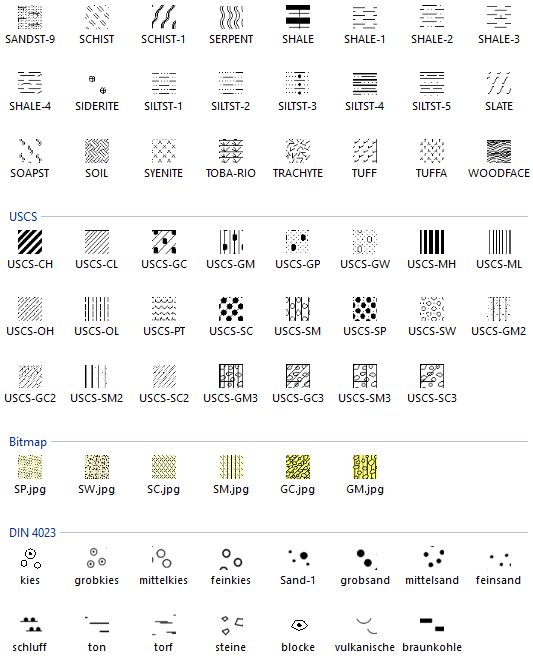This screenshot has width=533, height=662.
Task: Select the USCS-PT pattern
Action: (x=164, y=309)
